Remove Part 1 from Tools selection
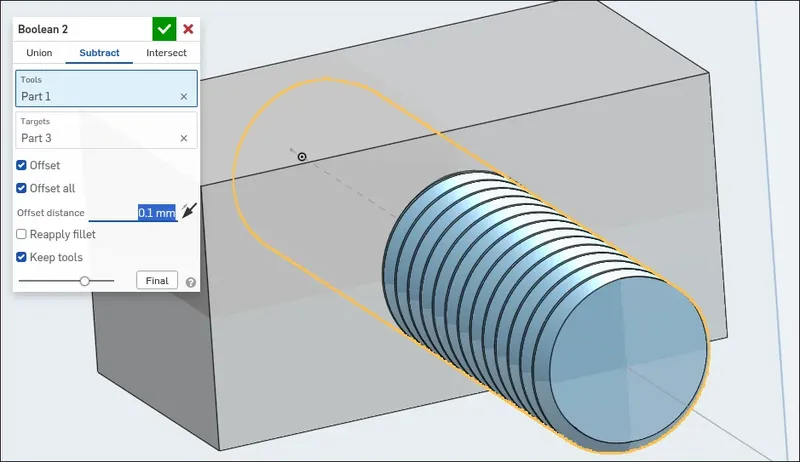This screenshot has width=800, height=462. tap(183, 96)
